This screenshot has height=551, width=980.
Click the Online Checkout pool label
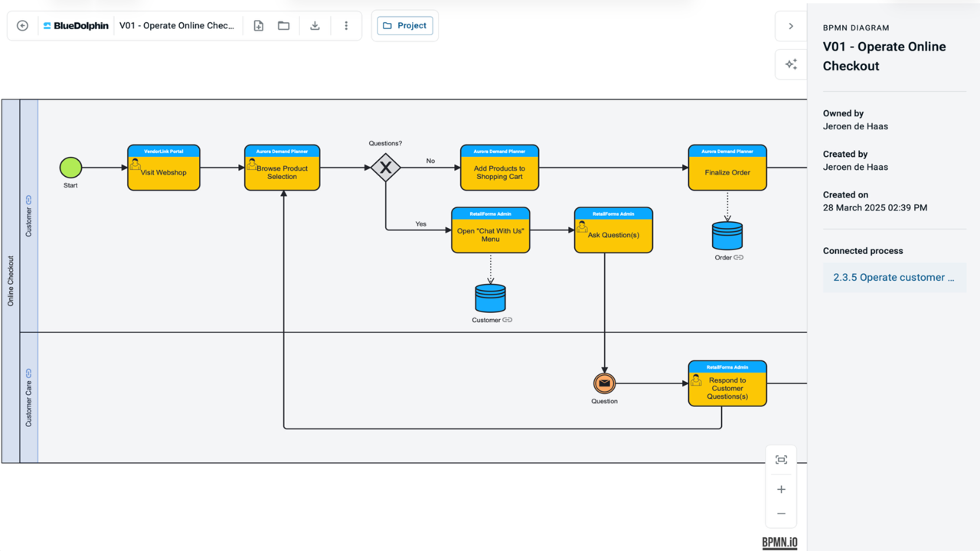11,281
